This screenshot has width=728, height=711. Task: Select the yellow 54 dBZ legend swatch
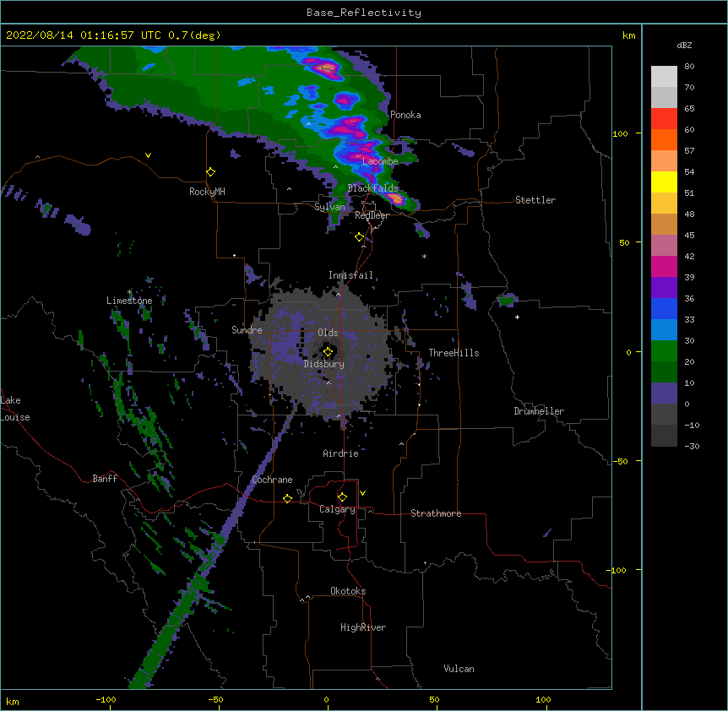(664, 182)
